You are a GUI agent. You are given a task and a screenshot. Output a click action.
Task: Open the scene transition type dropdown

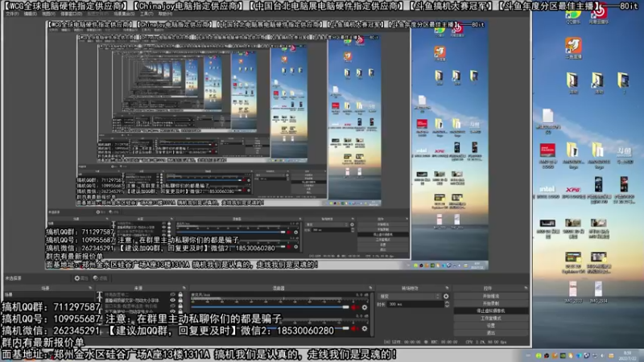409,296
